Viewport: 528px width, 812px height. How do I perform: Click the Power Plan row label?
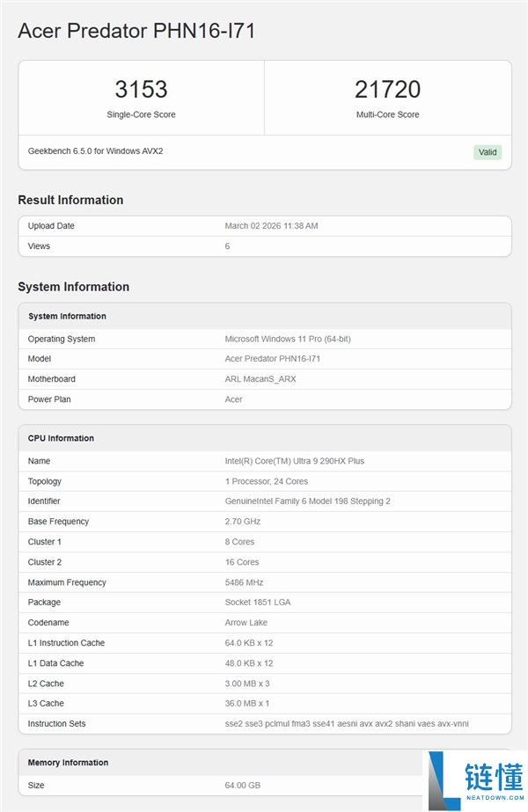(x=49, y=399)
